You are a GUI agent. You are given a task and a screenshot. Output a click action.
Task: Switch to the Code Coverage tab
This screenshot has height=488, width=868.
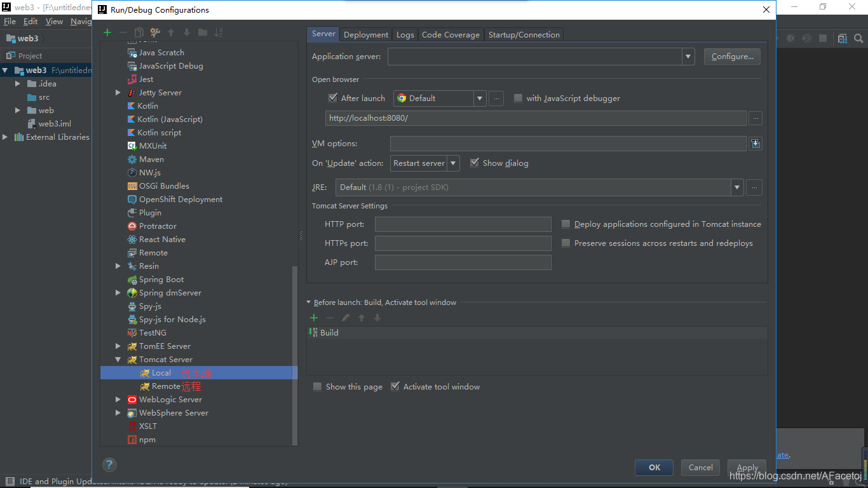[451, 34]
